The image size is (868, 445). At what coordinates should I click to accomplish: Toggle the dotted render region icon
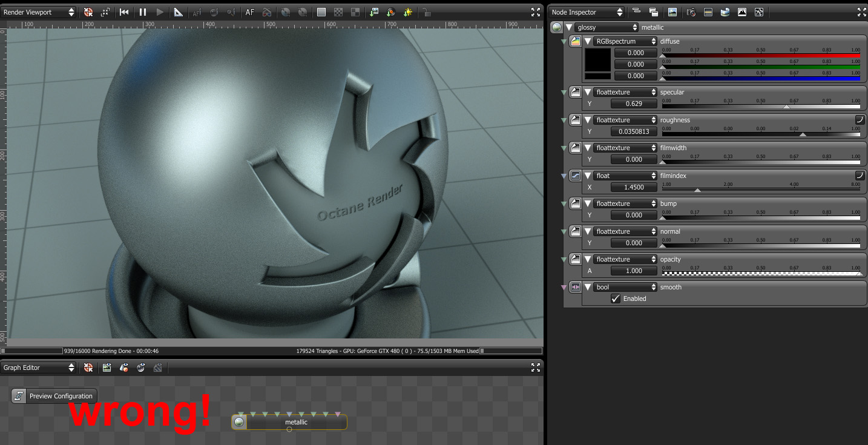click(x=321, y=12)
